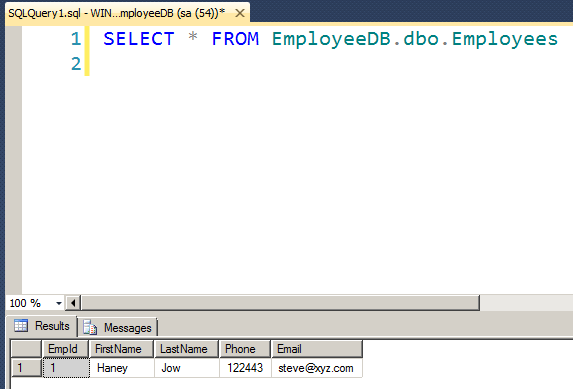Screen dimensions: 573x389
Task: Click line number 1 in editor margin
Action: [76, 39]
